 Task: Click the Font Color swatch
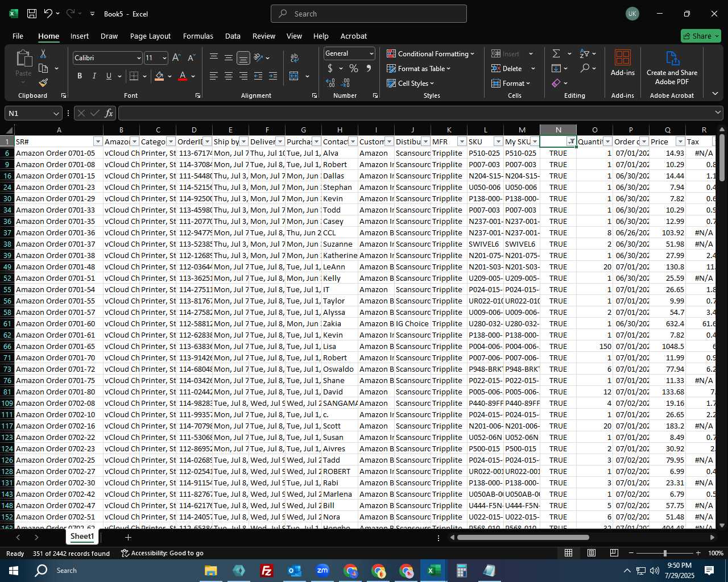183,76
